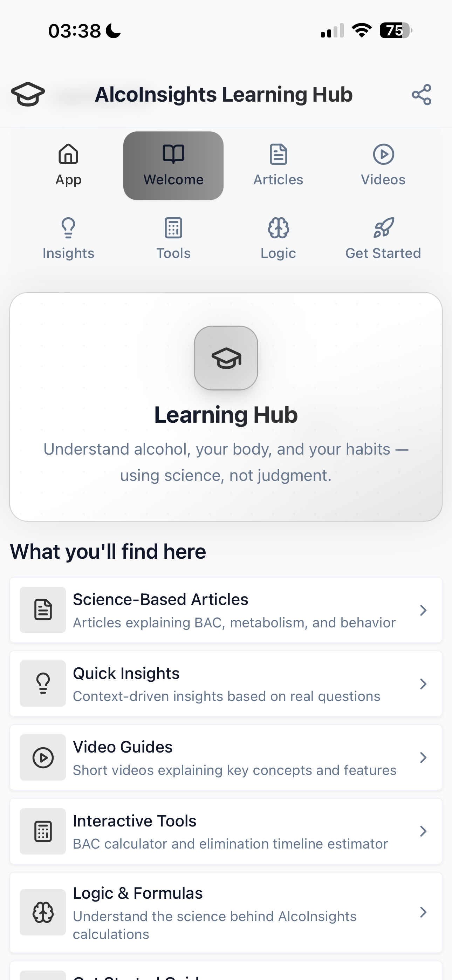The image size is (452, 980).
Task: Open the share icon in the top bar
Action: [422, 94]
